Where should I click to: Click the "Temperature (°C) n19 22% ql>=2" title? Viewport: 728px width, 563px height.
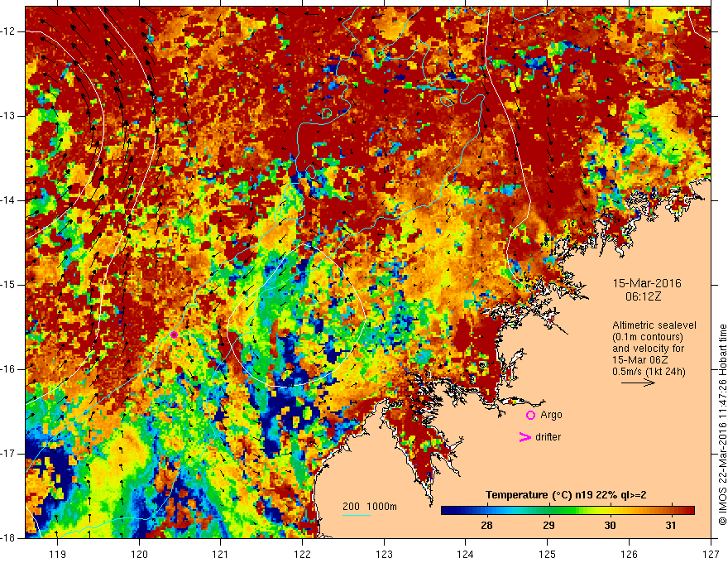pyautogui.click(x=566, y=495)
